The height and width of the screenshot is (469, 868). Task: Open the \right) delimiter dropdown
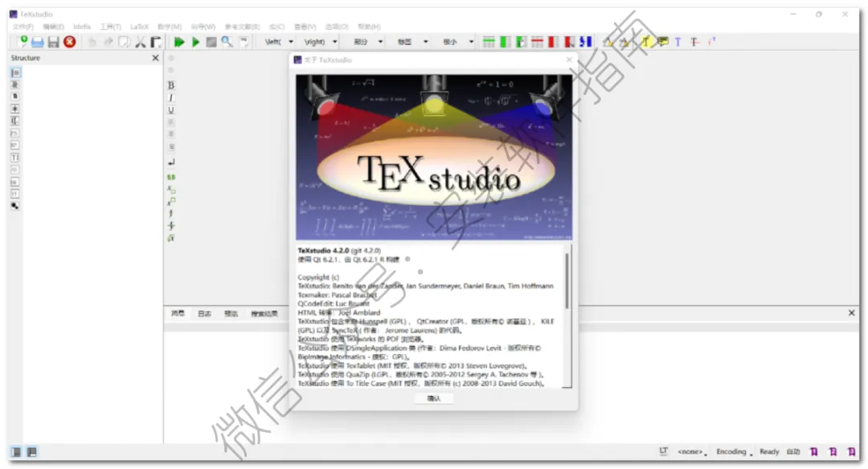pyautogui.click(x=334, y=42)
